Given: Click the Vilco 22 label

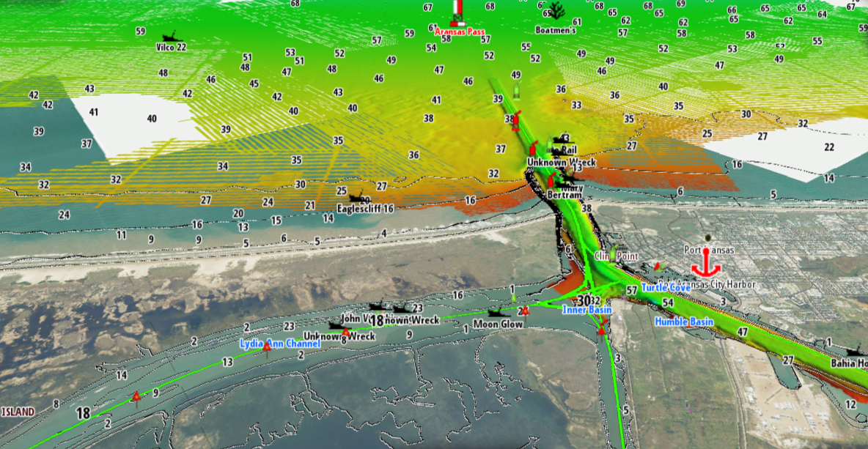Looking at the screenshot, I should point(171,48).
